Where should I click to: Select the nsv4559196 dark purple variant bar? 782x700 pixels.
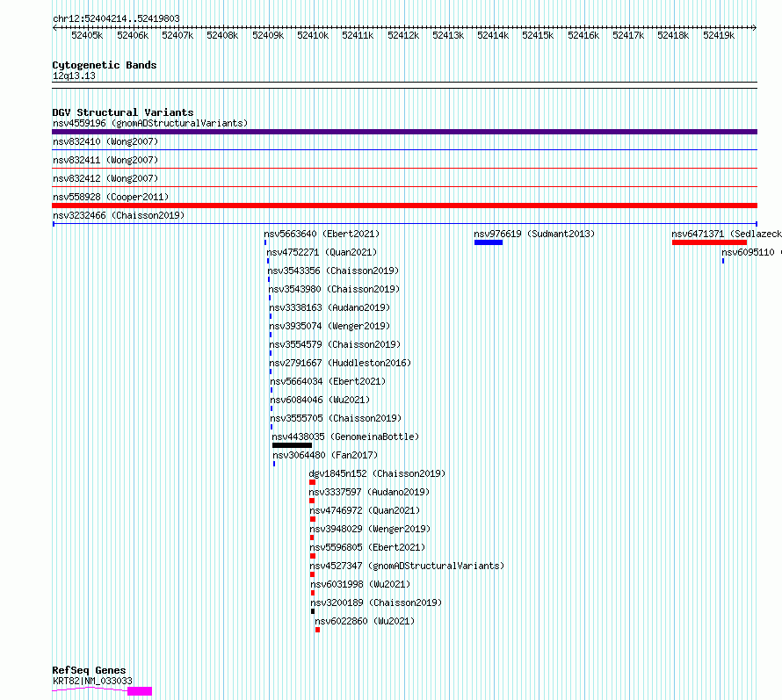pos(404,132)
